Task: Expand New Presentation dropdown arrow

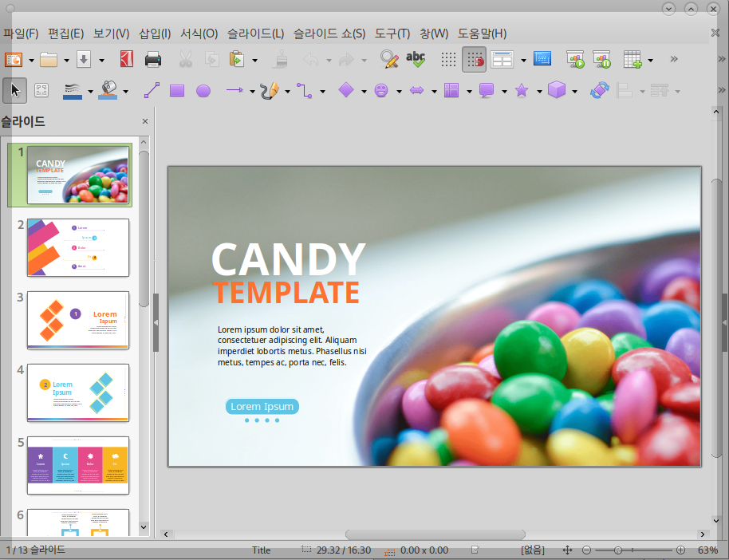Action: point(31,61)
